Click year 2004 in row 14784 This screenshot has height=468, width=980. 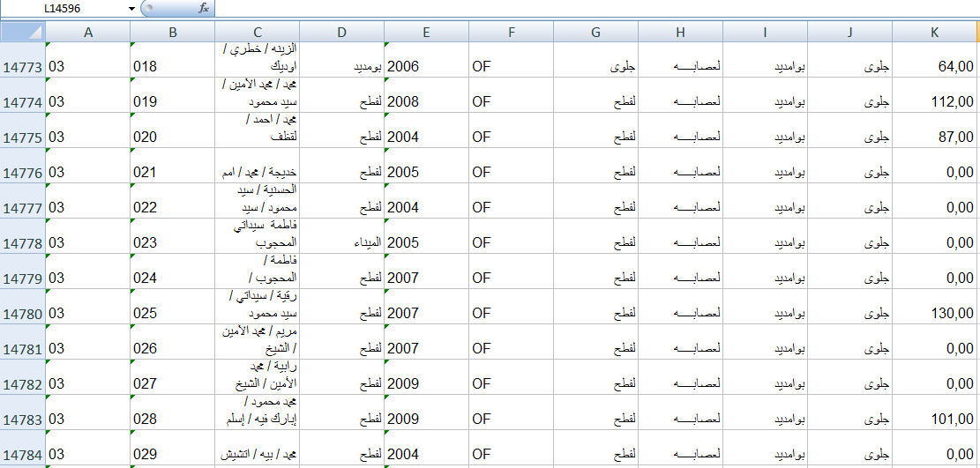coord(426,447)
